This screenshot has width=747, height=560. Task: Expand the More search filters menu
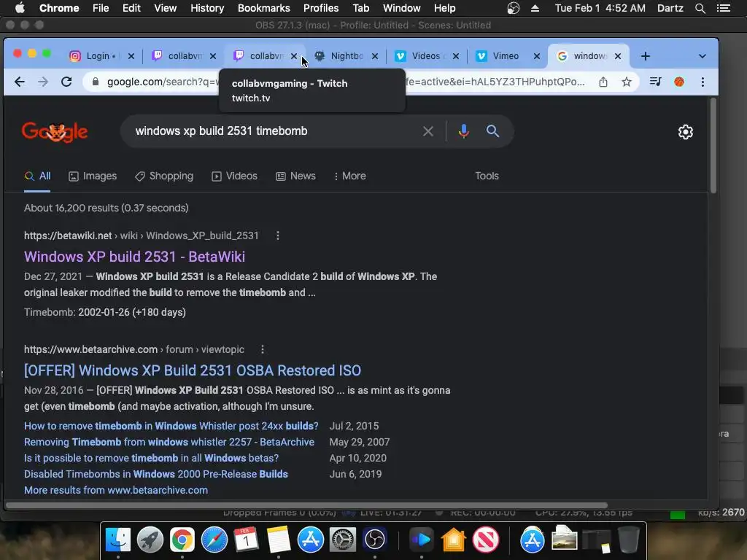tap(350, 176)
